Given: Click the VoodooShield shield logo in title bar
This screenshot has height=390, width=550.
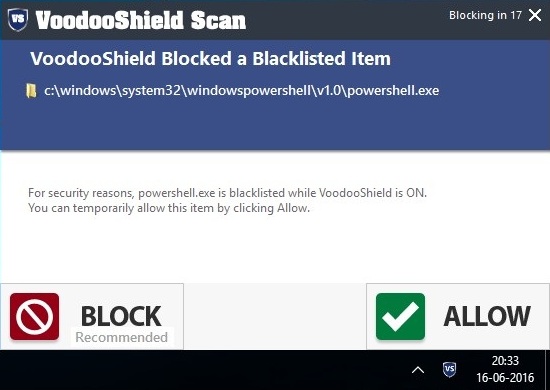Looking at the screenshot, I should click(x=18, y=19).
